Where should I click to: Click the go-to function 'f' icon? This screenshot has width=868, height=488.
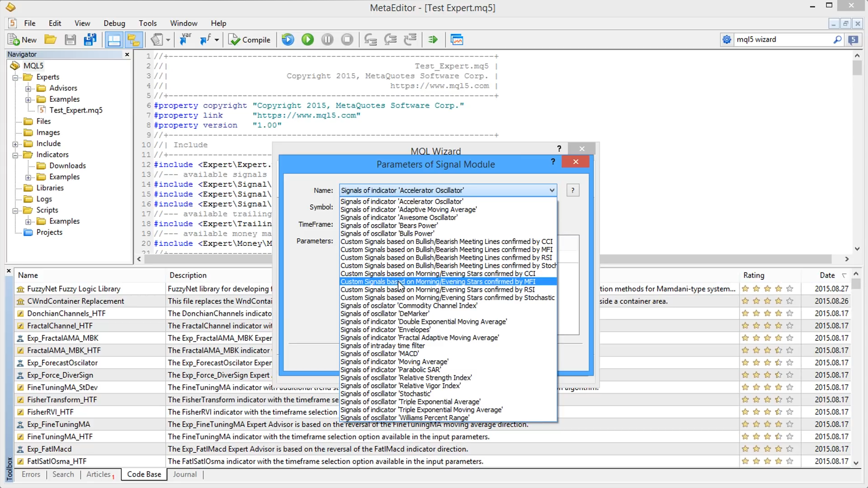pos(205,40)
